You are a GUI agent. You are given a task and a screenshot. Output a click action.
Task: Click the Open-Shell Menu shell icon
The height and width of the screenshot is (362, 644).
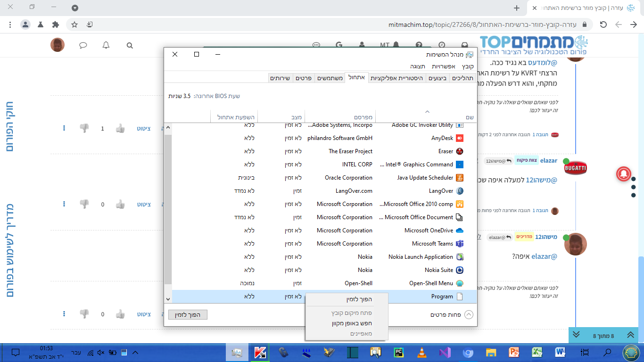[x=460, y=283]
